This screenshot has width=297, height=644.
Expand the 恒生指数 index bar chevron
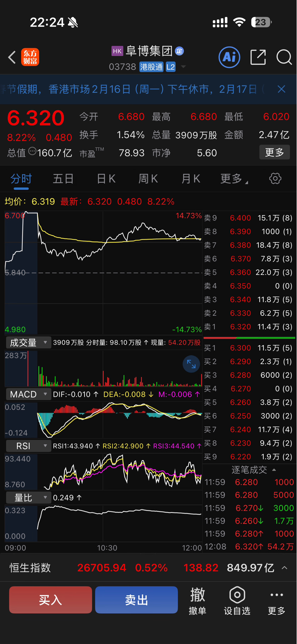[x=285, y=568]
